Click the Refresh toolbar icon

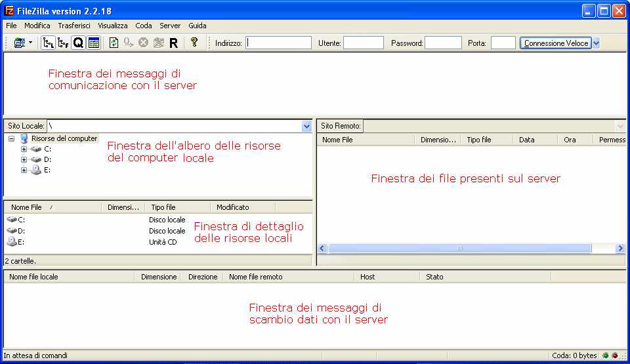point(114,43)
